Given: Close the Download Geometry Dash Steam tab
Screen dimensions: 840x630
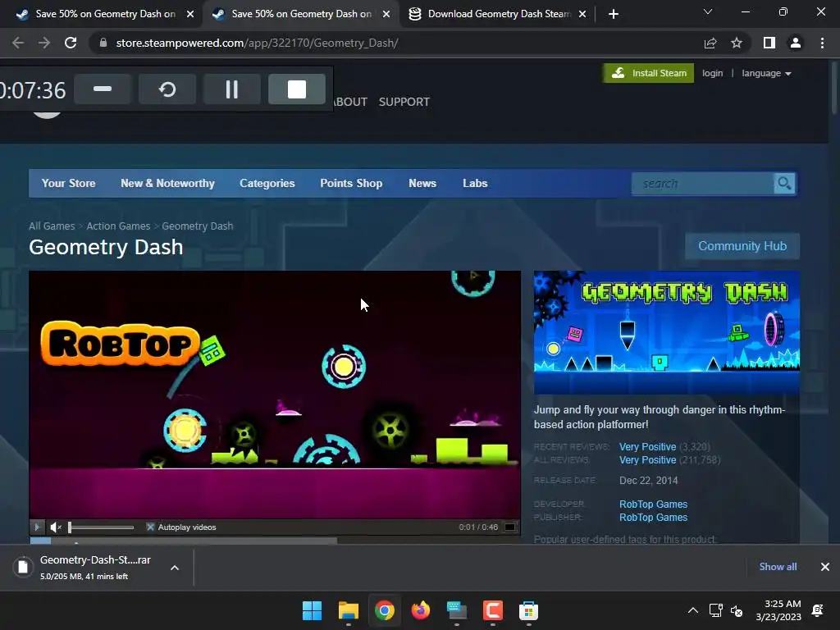Looking at the screenshot, I should coord(582,14).
